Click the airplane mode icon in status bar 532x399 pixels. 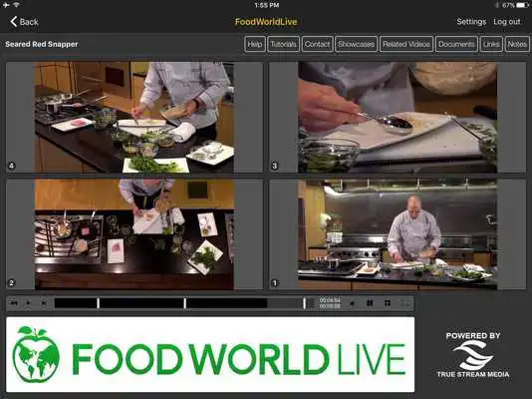tap(6, 5)
